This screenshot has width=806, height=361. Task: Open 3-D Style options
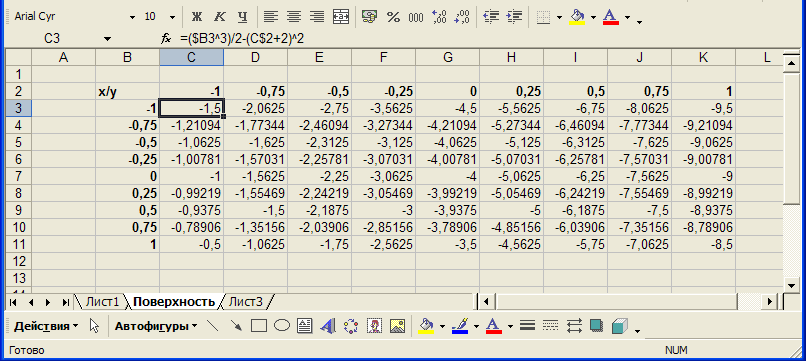[620, 326]
